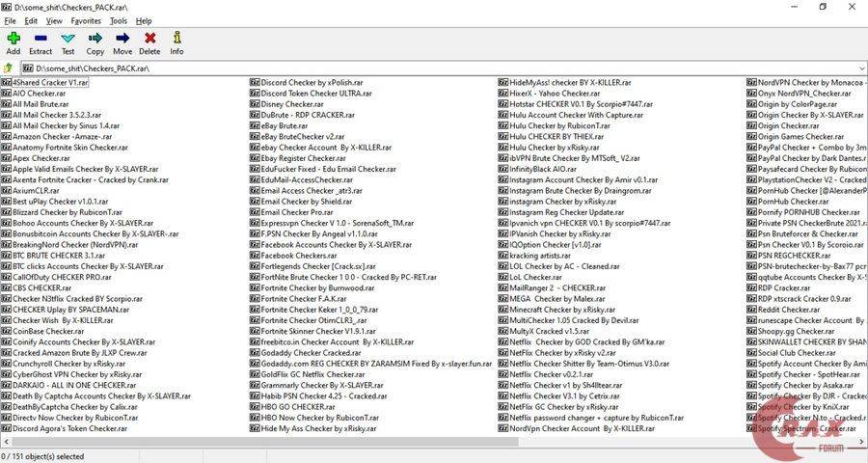This screenshot has height=463, width=868.
Task: Select HixerX - Yahoo Checker.rar
Action: pyautogui.click(x=555, y=93)
